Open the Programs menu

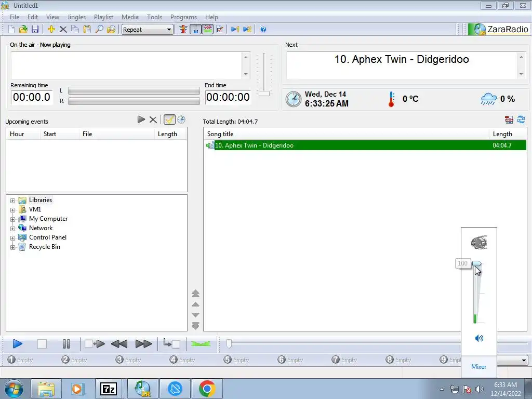click(x=183, y=17)
